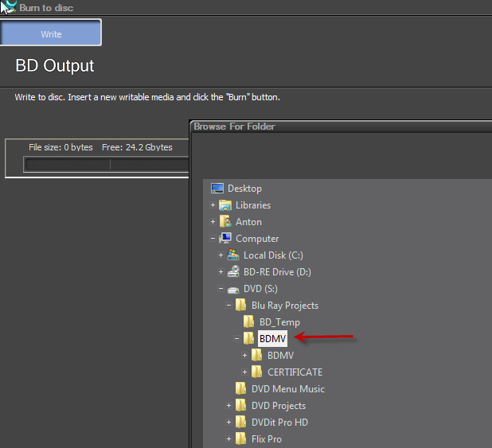
Task: Select Desktop in the folder tree
Action: click(244, 189)
